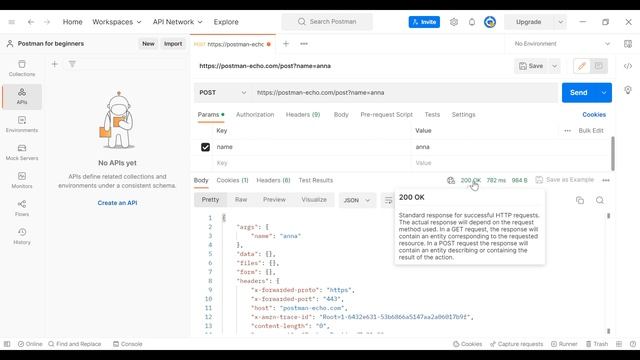Create new API with plus icon
Image resolution: width=640 pixels, height=360 pixels.
(x=55, y=64)
